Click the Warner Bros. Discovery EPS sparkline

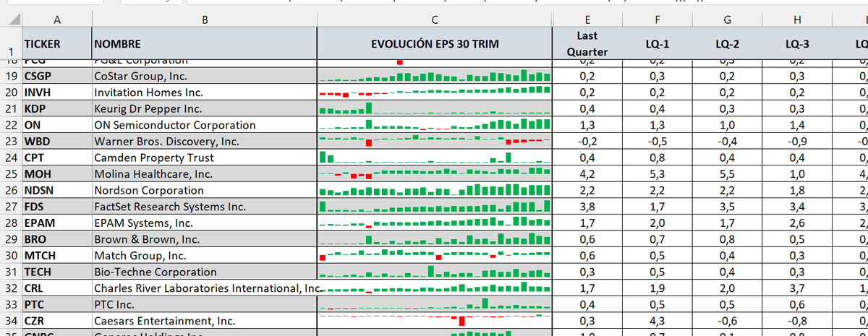pos(434,141)
